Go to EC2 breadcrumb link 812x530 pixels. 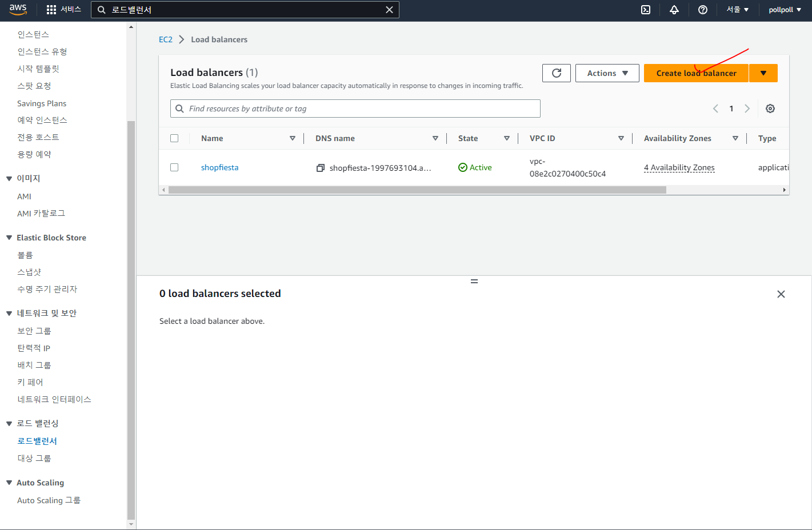166,39
